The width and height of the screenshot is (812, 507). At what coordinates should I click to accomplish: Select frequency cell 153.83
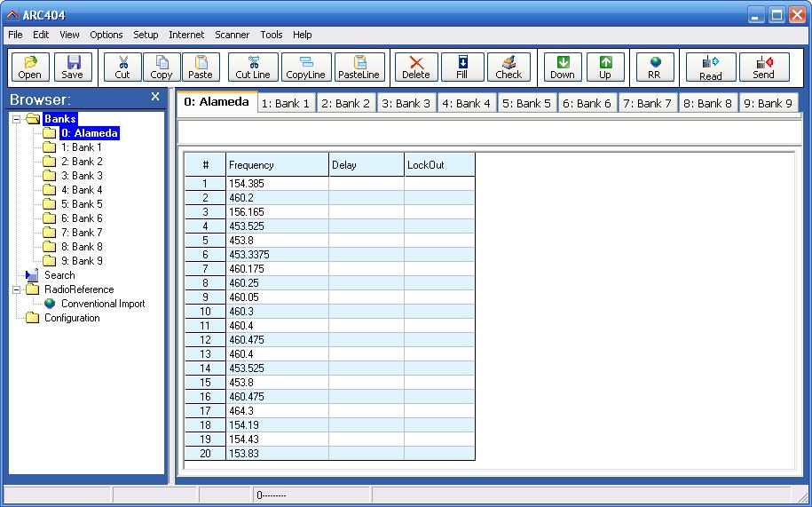tap(277, 454)
